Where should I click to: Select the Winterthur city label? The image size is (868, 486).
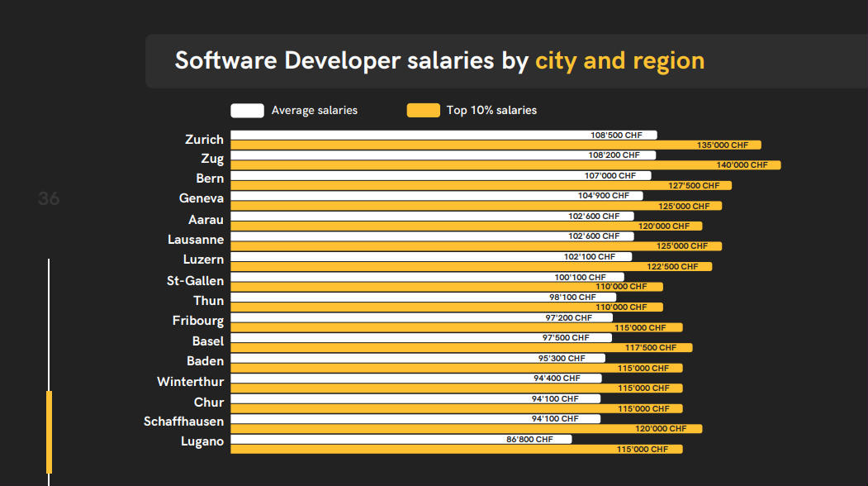pyautogui.click(x=191, y=382)
